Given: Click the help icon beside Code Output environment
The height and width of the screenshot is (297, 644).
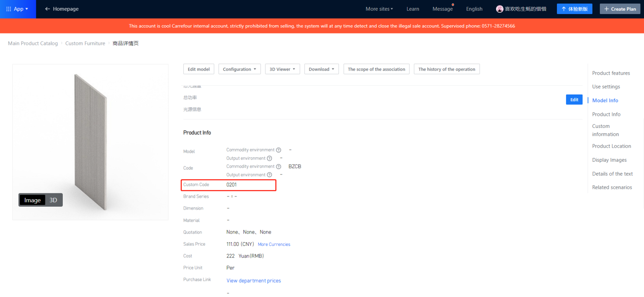Looking at the screenshot, I should point(270,175).
